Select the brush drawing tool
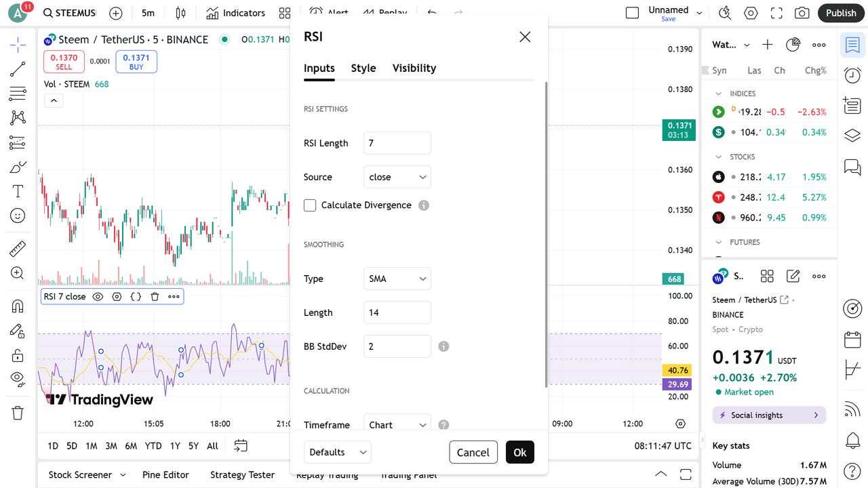The image size is (868, 488). (18, 167)
